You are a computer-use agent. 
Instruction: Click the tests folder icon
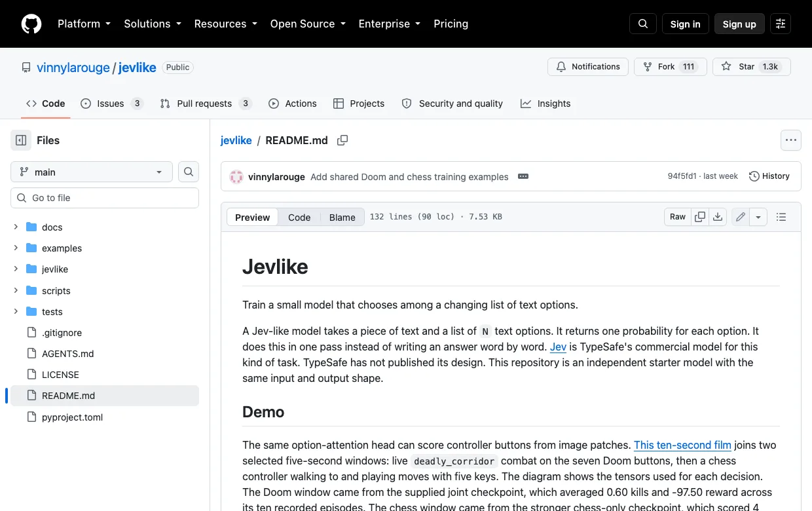(x=31, y=312)
